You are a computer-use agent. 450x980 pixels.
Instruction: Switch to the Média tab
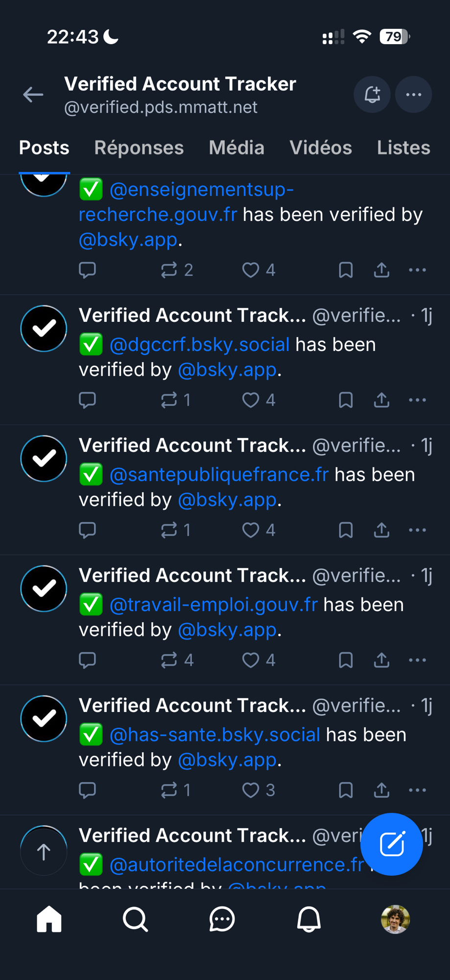click(x=237, y=148)
